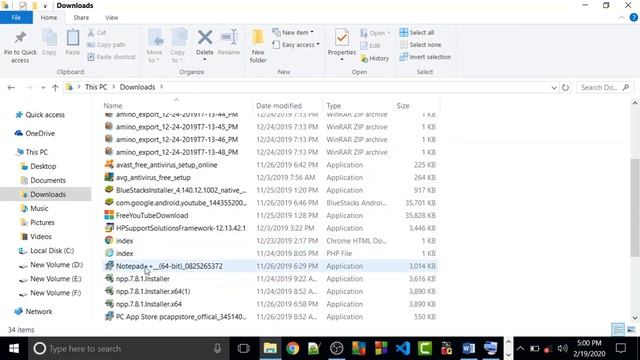The width and height of the screenshot is (640, 360).
Task: Open the File menu
Action: (16, 18)
